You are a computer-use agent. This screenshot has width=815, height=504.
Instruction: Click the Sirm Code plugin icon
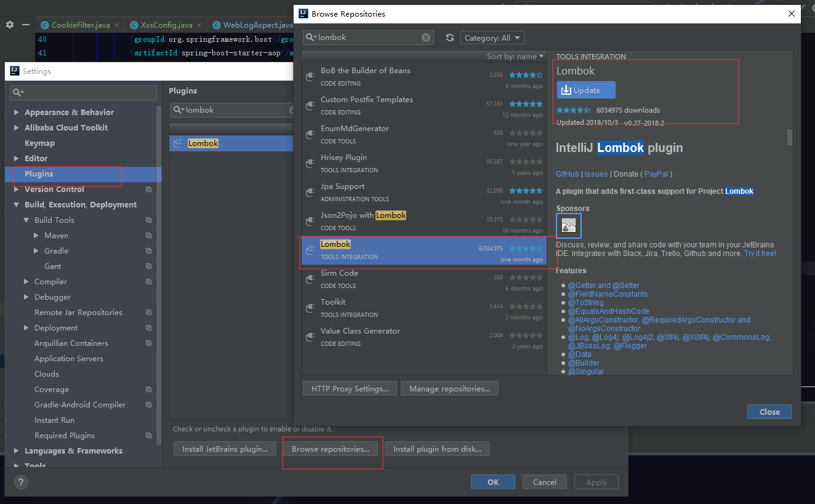(x=311, y=279)
